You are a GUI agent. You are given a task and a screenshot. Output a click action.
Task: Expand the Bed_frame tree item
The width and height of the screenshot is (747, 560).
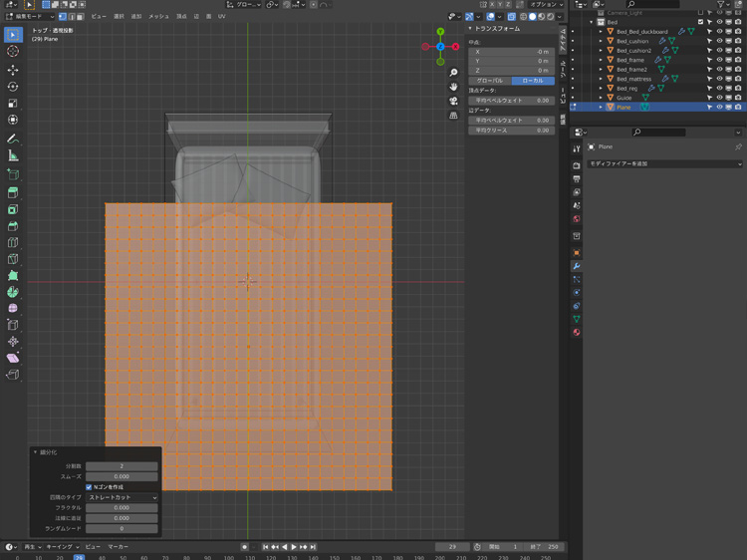pyautogui.click(x=601, y=60)
